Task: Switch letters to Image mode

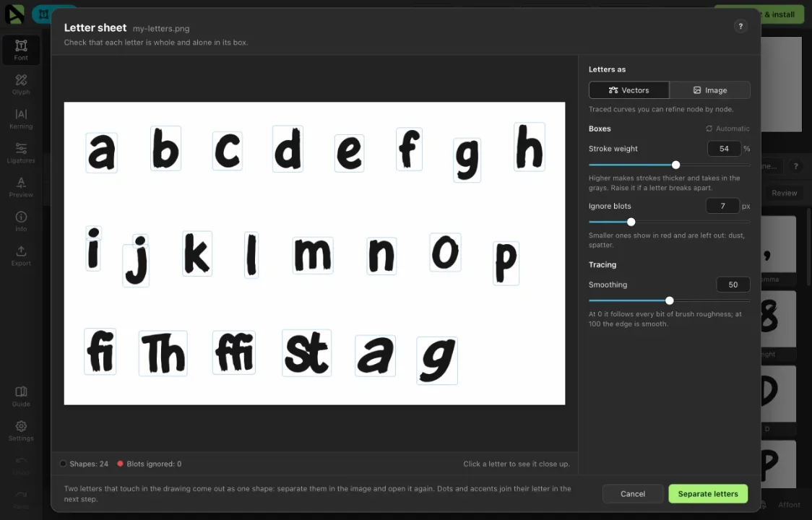Action: 710,90
